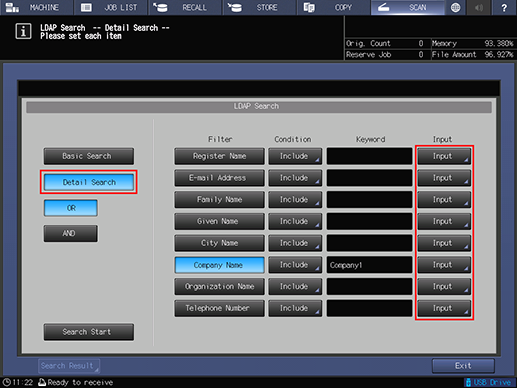The height and width of the screenshot is (388, 517).
Task: Open Include condition for Telephone Number
Action: tap(295, 308)
